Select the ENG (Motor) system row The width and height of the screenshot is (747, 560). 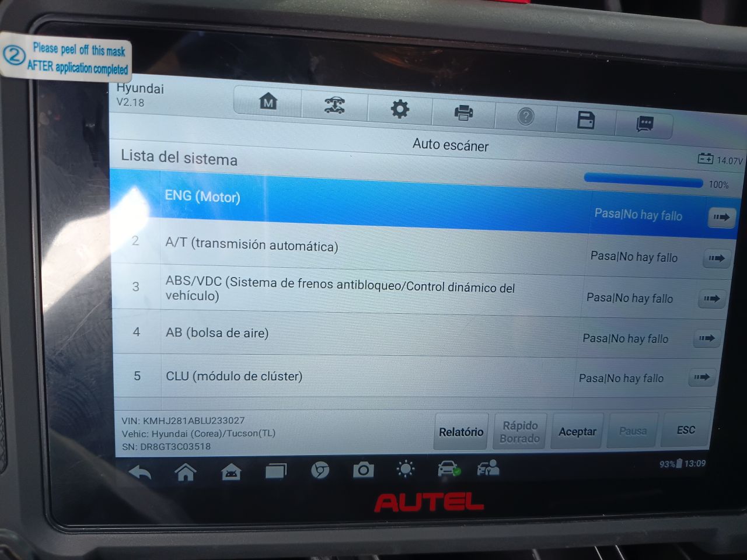(x=424, y=204)
